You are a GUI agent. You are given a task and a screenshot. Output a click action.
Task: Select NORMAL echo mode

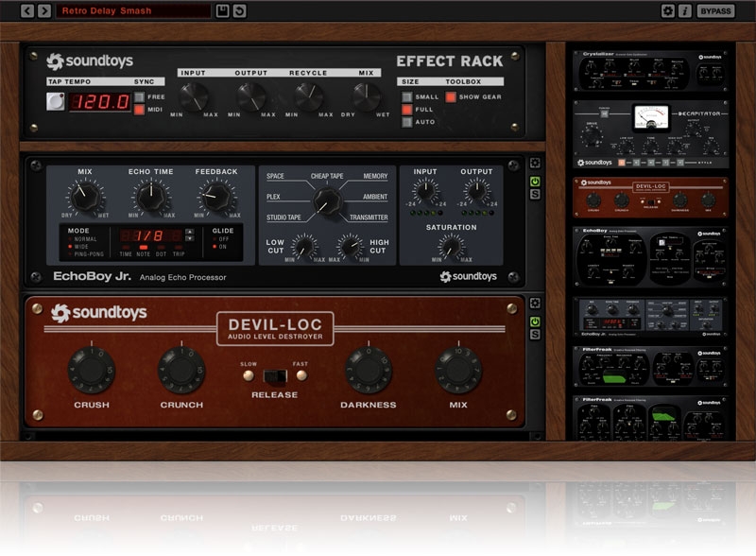click(x=83, y=239)
